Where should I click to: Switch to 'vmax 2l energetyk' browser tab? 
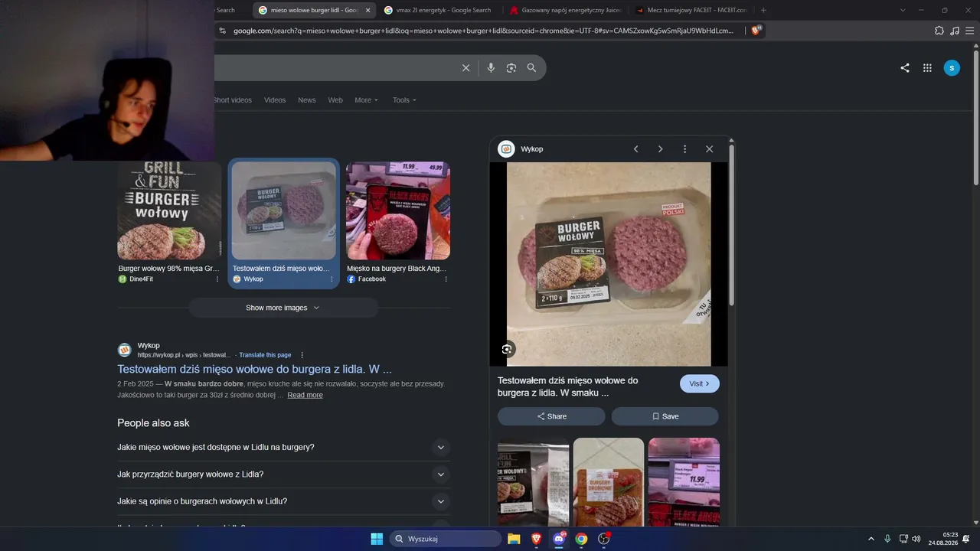point(439,10)
